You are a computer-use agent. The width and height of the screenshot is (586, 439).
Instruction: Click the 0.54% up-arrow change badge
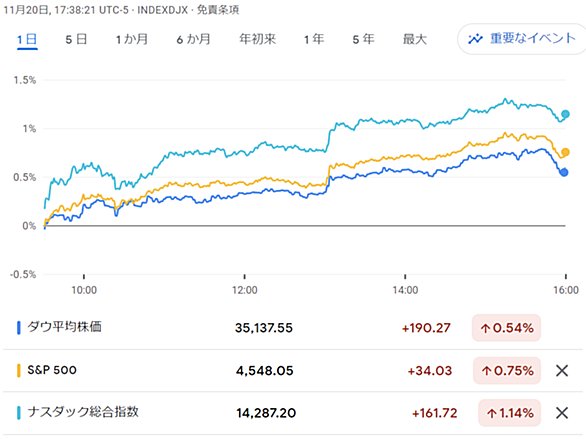(x=506, y=328)
